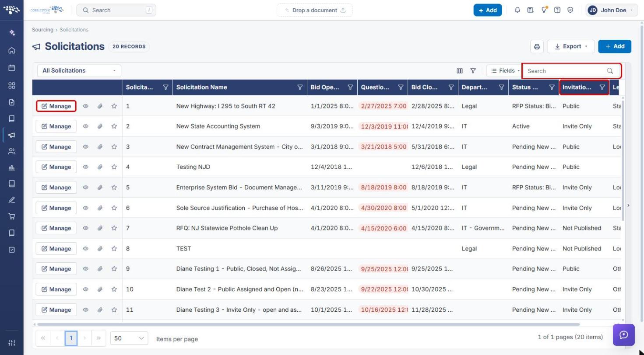
Task: Open the John Doe user menu
Action: click(x=612, y=10)
